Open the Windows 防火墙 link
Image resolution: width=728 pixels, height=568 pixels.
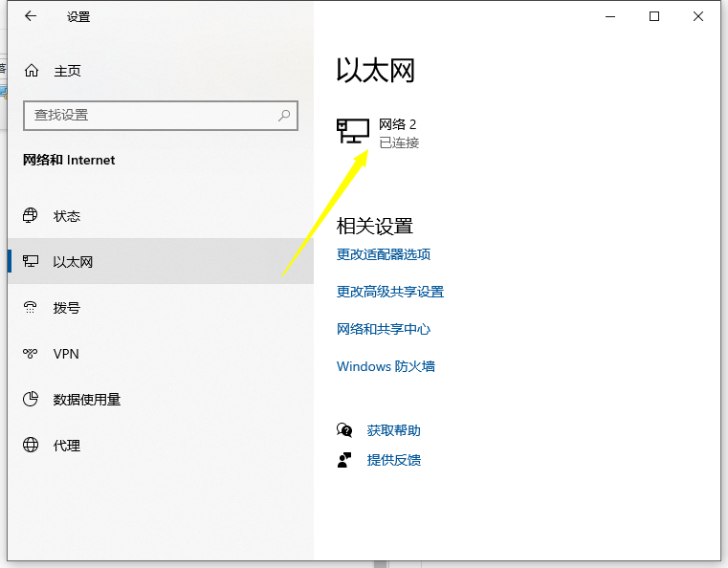(x=386, y=366)
